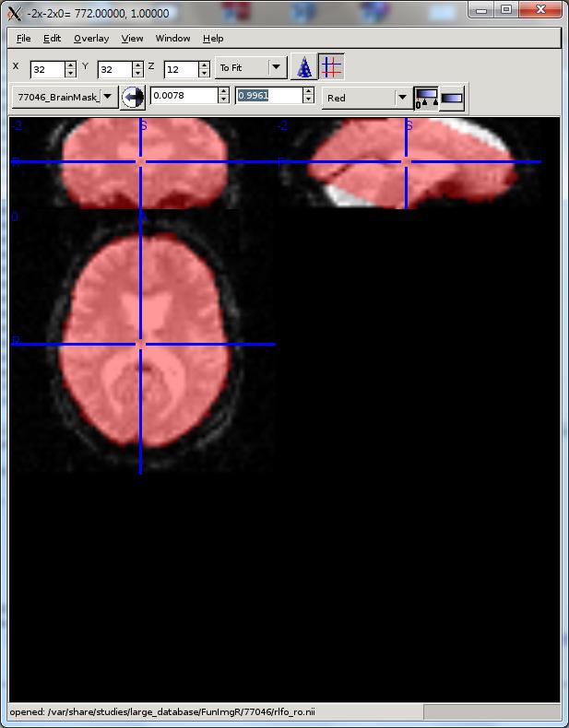Click the Y coordinate input field

113,69
